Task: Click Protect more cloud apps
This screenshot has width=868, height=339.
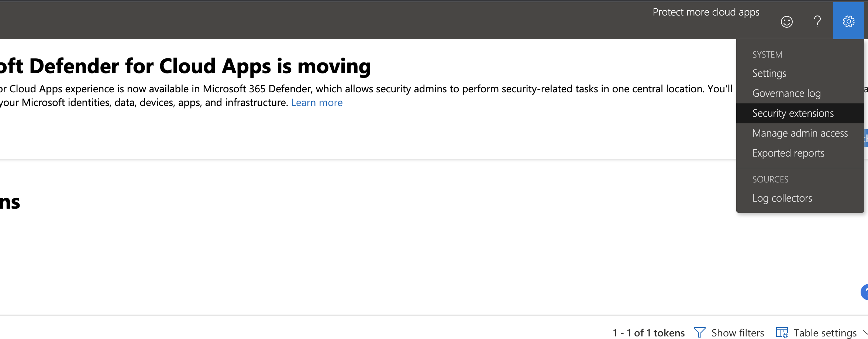Action: point(706,12)
